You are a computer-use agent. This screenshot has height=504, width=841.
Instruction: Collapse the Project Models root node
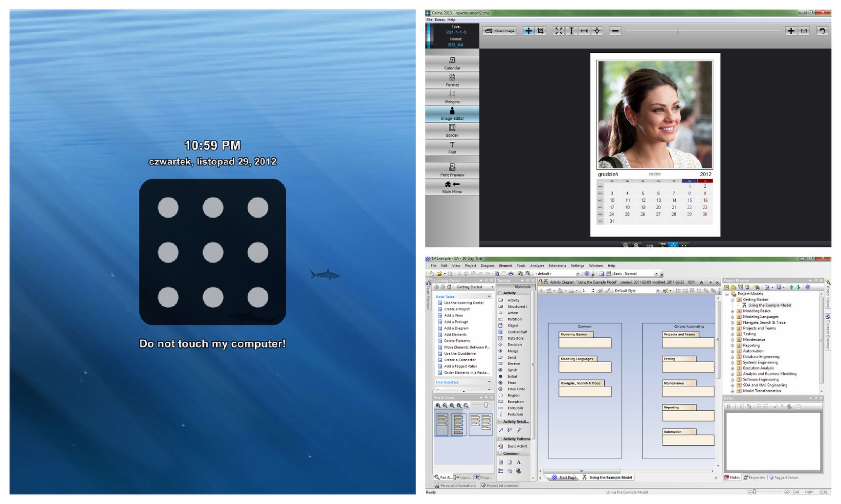coord(727,294)
